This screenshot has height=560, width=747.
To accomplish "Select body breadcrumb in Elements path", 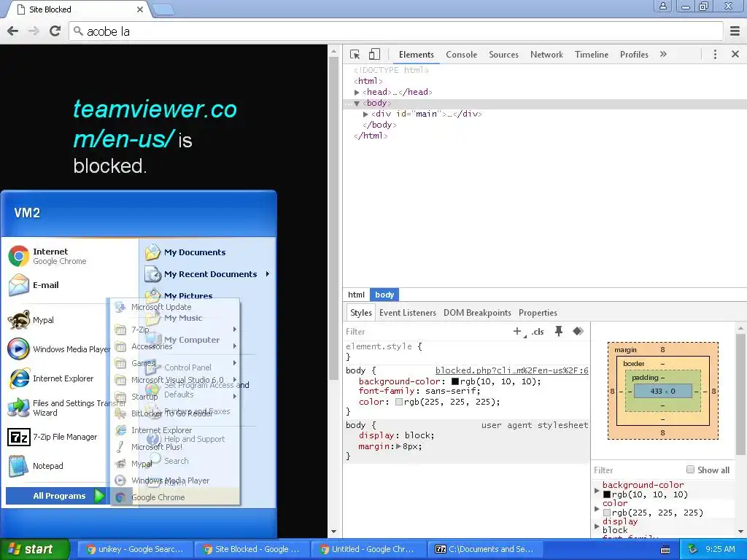I will pos(384,295).
